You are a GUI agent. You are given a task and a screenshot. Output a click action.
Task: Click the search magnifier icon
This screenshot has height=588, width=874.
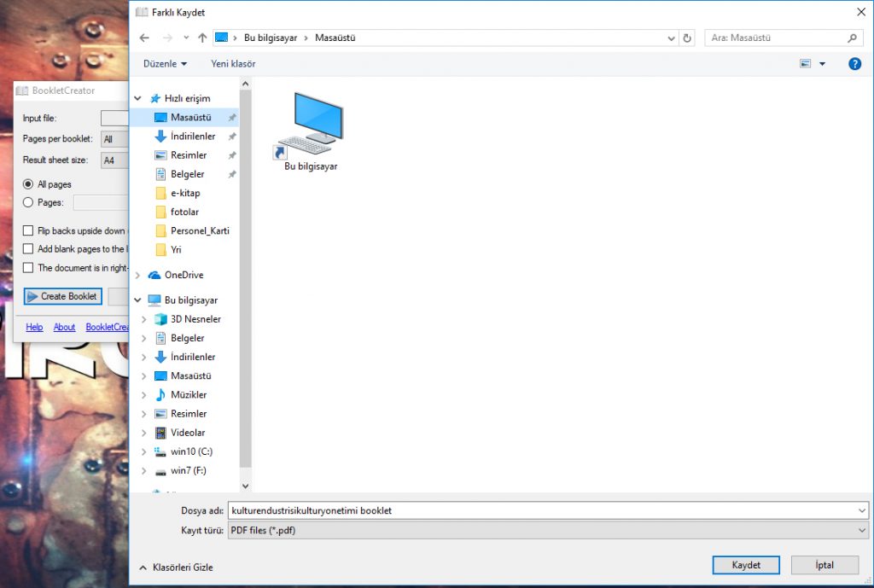(853, 38)
